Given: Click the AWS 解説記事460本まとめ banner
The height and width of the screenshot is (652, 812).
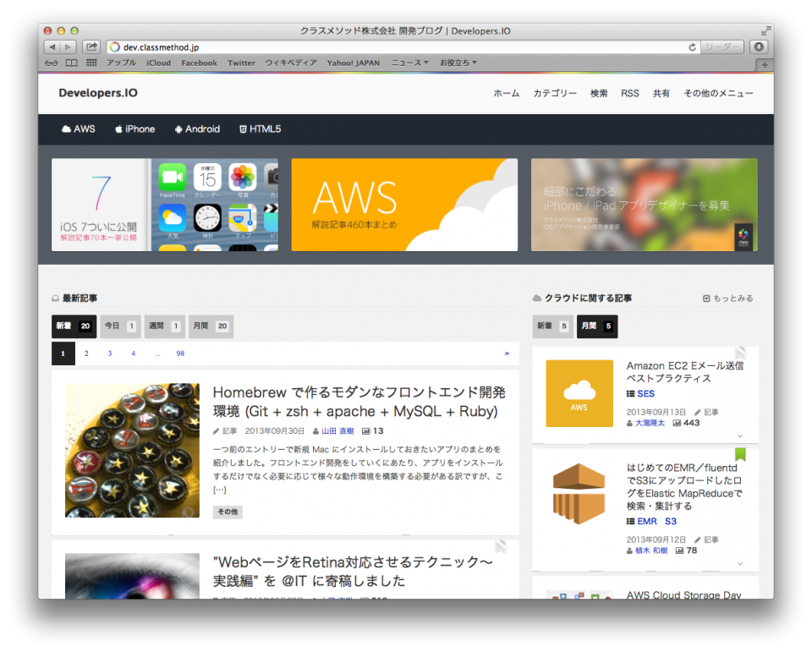Looking at the screenshot, I should (x=404, y=205).
